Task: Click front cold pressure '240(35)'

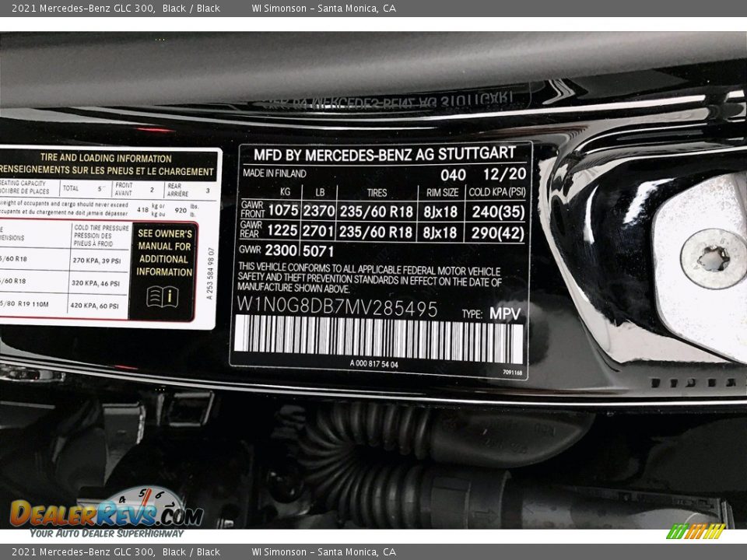Action: click(x=498, y=212)
